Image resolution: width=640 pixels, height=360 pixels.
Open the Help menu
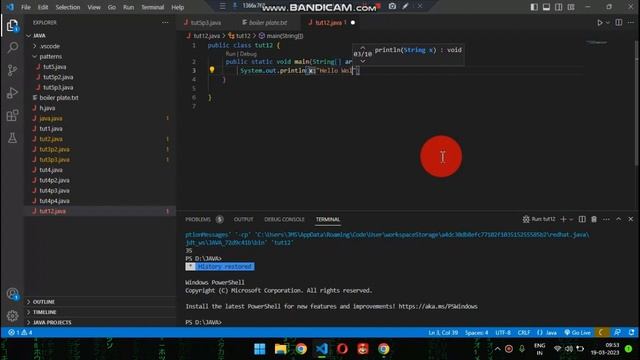(x=178, y=7)
